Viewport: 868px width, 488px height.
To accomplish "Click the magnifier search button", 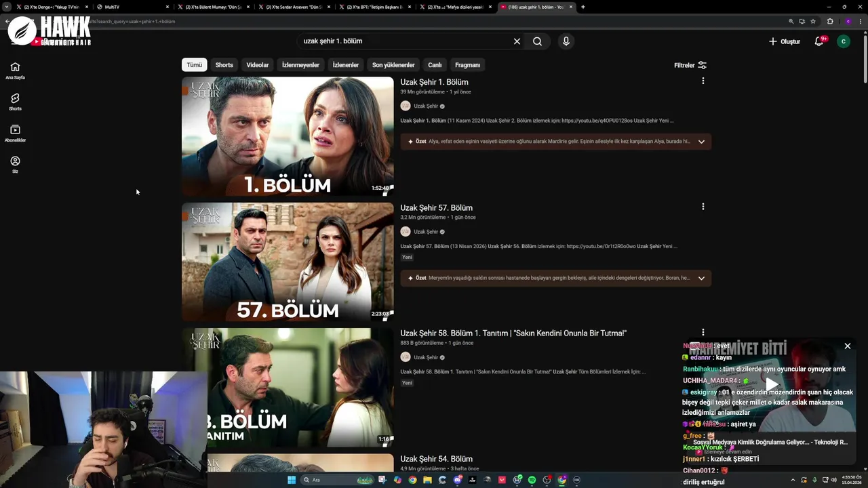I will (x=537, y=41).
